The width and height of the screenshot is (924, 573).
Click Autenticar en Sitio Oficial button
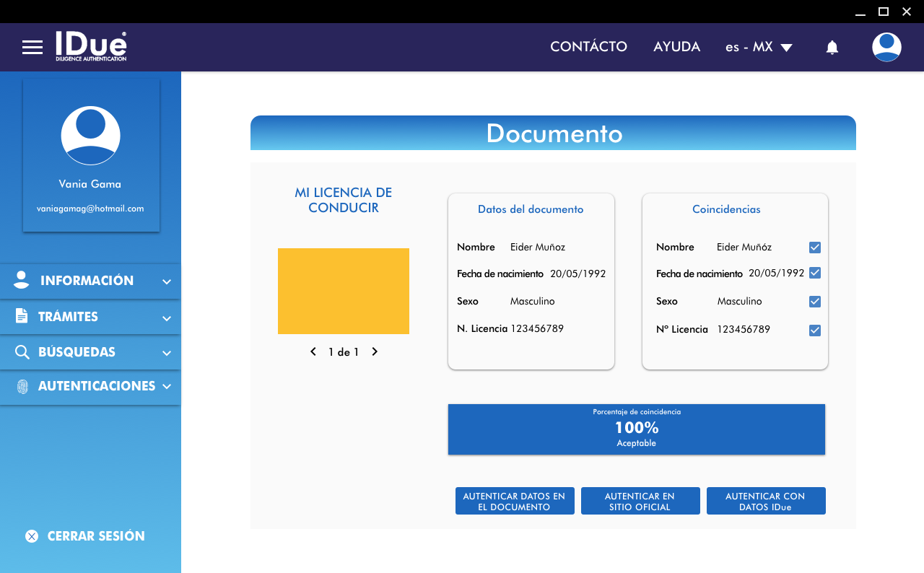[x=640, y=501]
